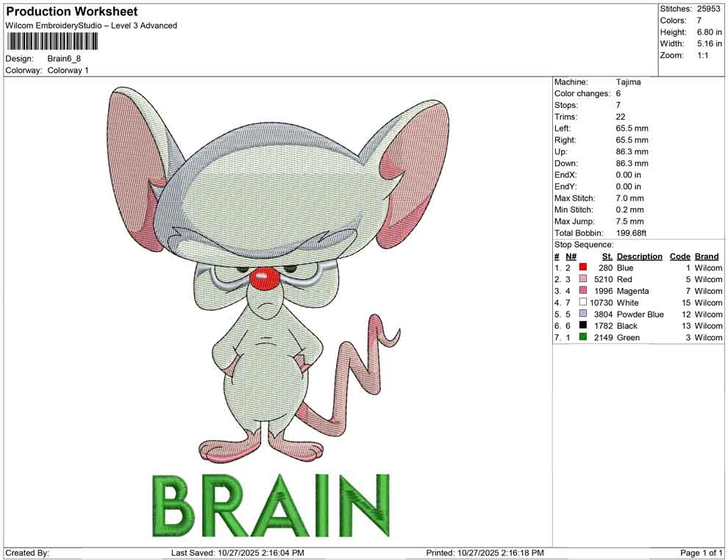Click the Min Stitch value 0.2 mm
The image size is (728, 560).
[x=629, y=209]
